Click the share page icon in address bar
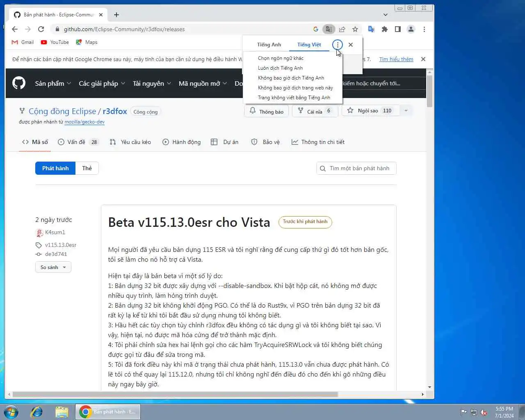 [x=342, y=29]
